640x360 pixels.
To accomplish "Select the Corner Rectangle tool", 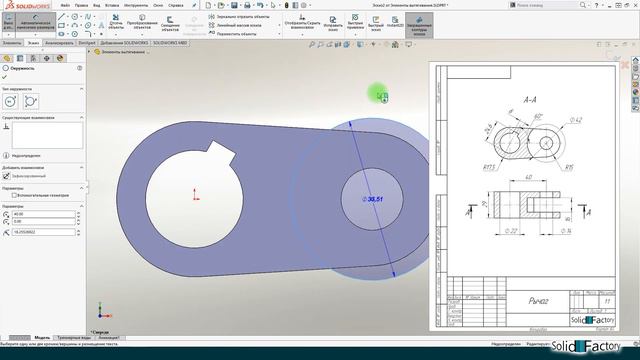I will tap(61, 25).
